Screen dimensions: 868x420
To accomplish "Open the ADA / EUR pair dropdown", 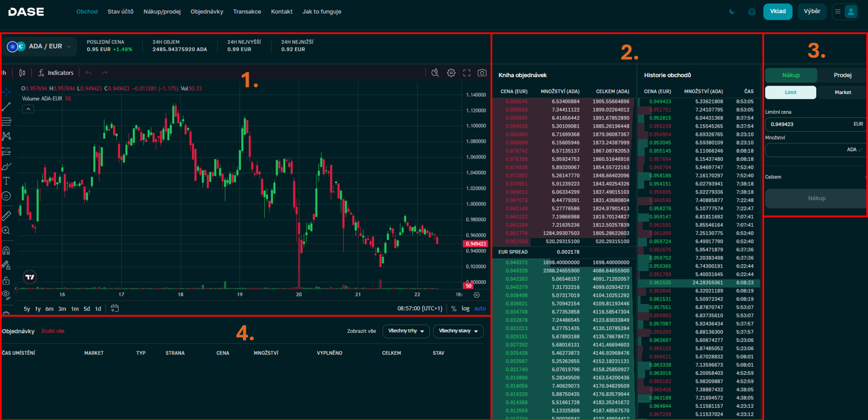I will click(40, 46).
